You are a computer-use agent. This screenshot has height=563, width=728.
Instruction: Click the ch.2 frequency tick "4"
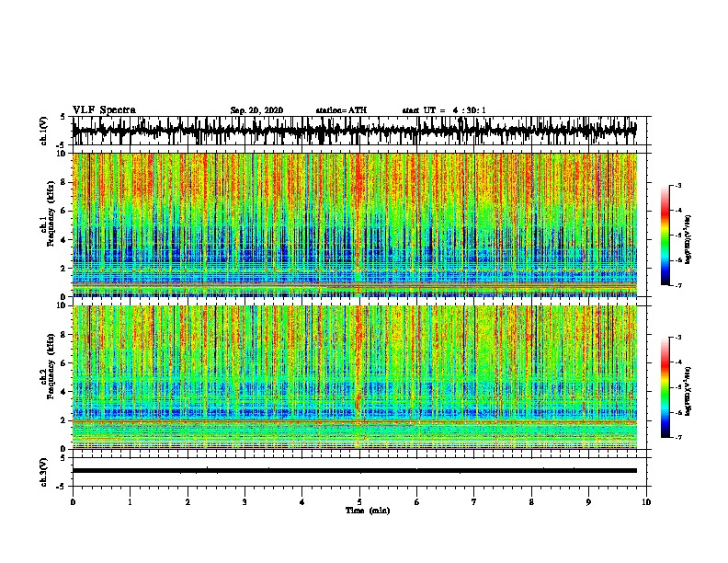(x=63, y=392)
